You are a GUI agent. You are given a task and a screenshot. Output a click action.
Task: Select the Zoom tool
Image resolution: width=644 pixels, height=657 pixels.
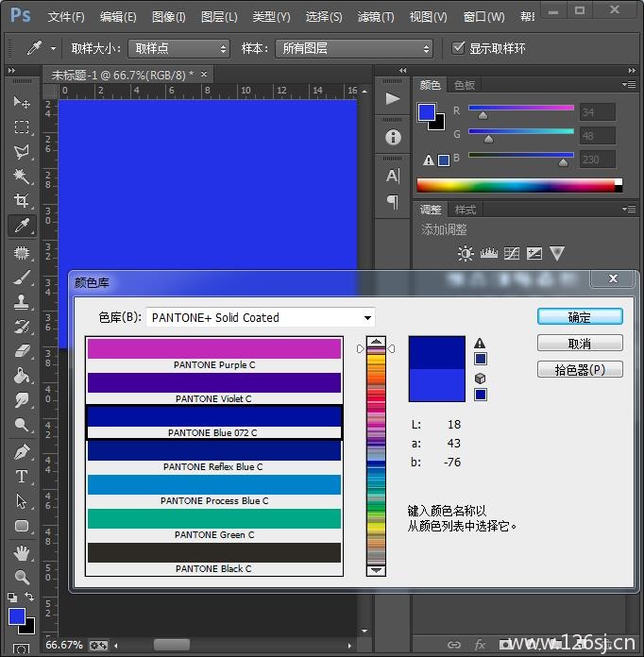[x=22, y=578]
